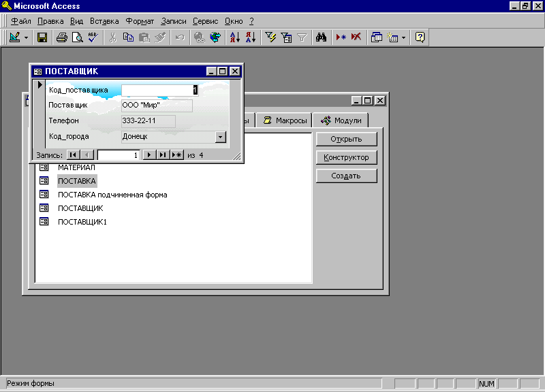
Task: Go to last record button
Action: click(163, 155)
